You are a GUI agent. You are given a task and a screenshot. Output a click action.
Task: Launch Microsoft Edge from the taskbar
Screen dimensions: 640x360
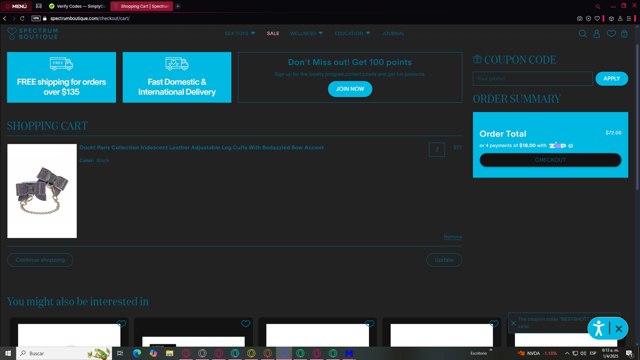(x=137, y=353)
